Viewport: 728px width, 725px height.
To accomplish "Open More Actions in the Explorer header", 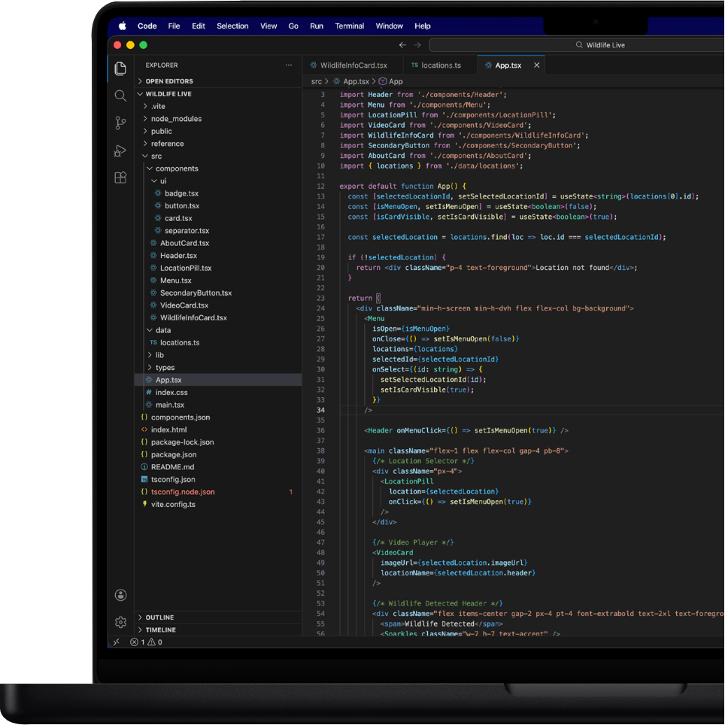I will [x=287, y=65].
